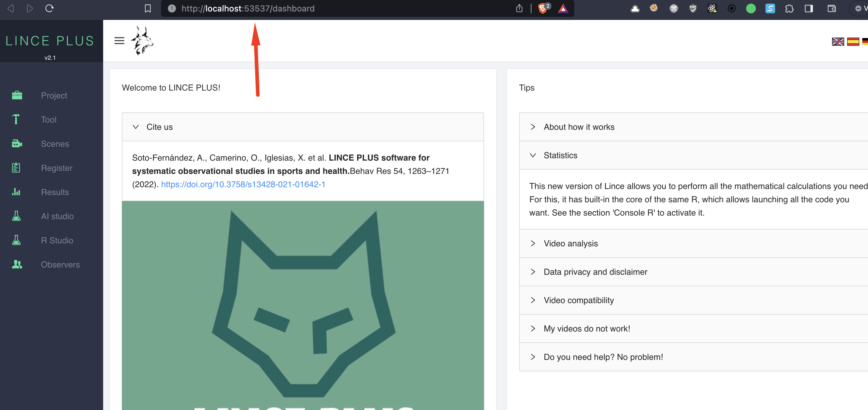Click the Tool hammer icon in sidebar
This screenshot has height=410, width=868.
[x=16, y=120]
